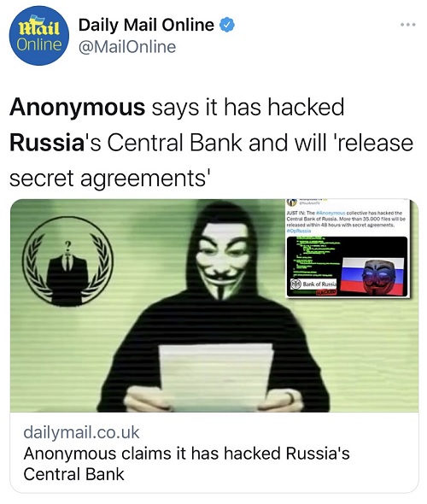Click the 'release secret agreements' tweet text
This screenshot has width=427, height=504.
pos(211,161)
